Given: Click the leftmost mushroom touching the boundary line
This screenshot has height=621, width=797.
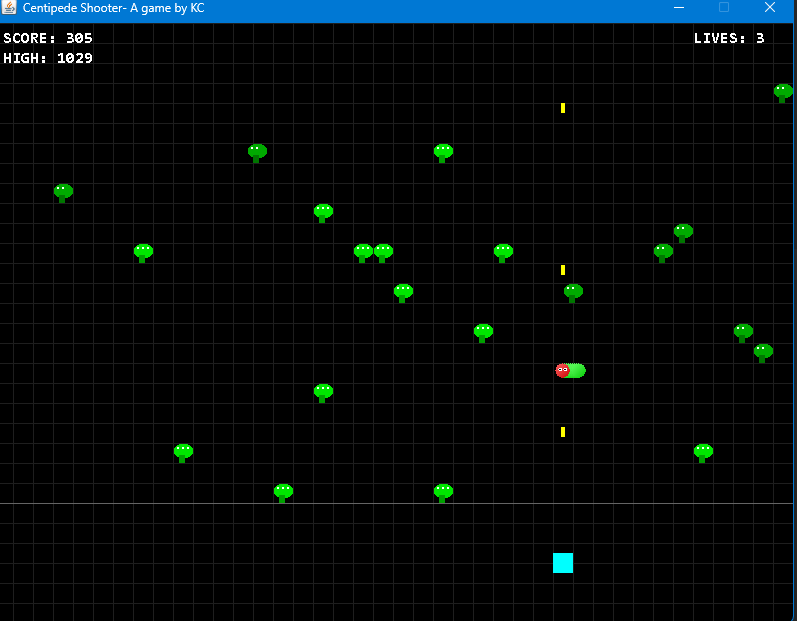Looking at the screenshot, I should point(283,492).
